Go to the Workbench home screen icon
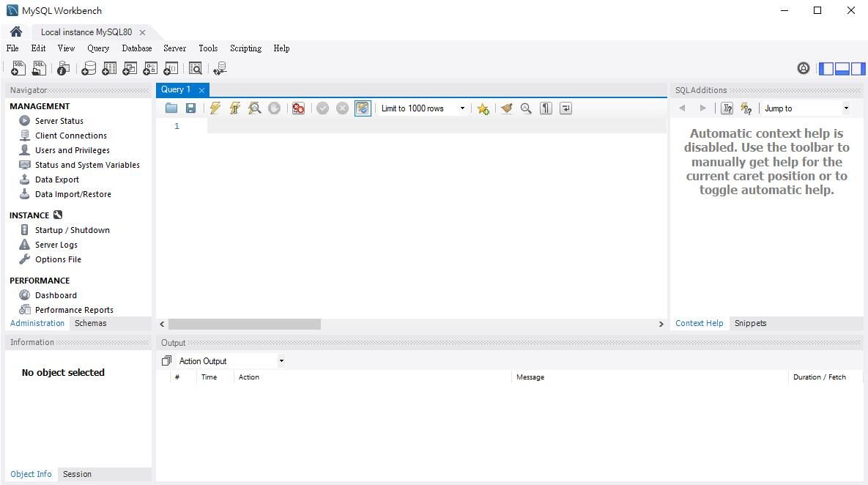 pos(16,32)
